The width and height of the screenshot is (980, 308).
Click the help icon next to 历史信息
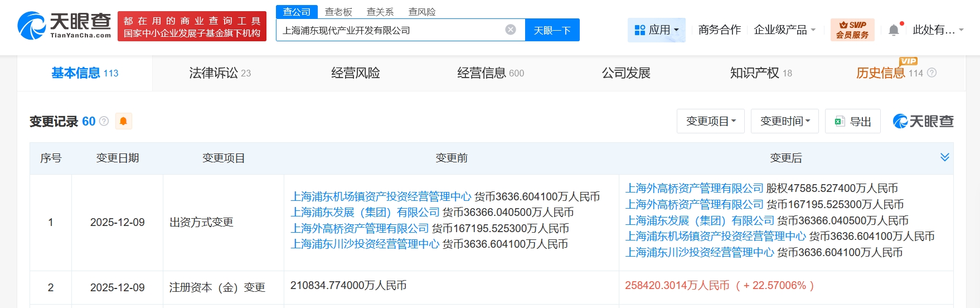click(932, 73)
